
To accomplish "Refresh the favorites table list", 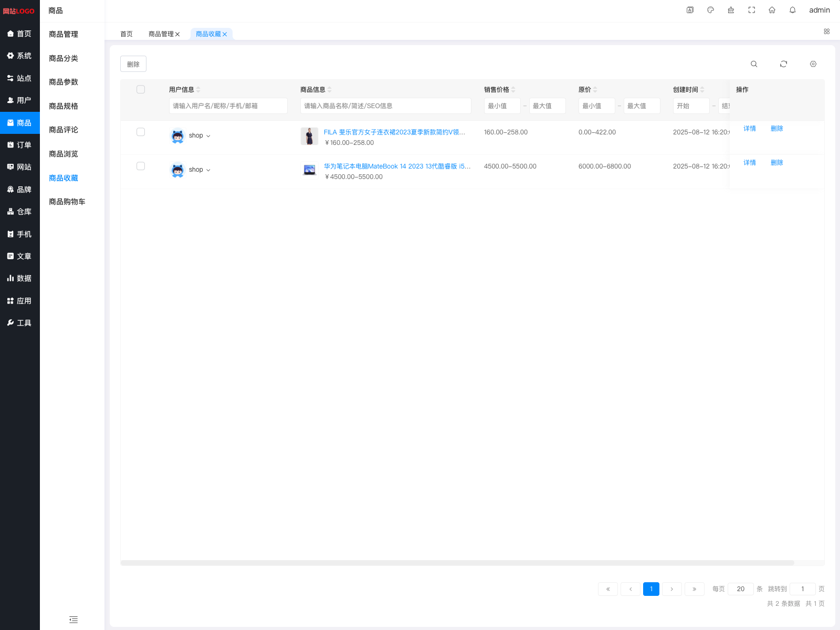I will 783,64.
